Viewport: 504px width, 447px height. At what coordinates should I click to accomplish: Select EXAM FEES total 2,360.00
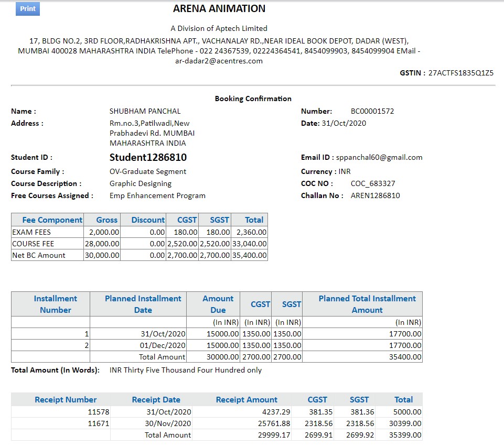pos(251,232)
